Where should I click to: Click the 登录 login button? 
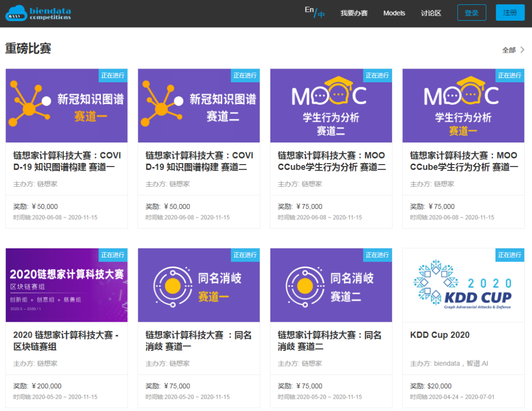point(471,12)
